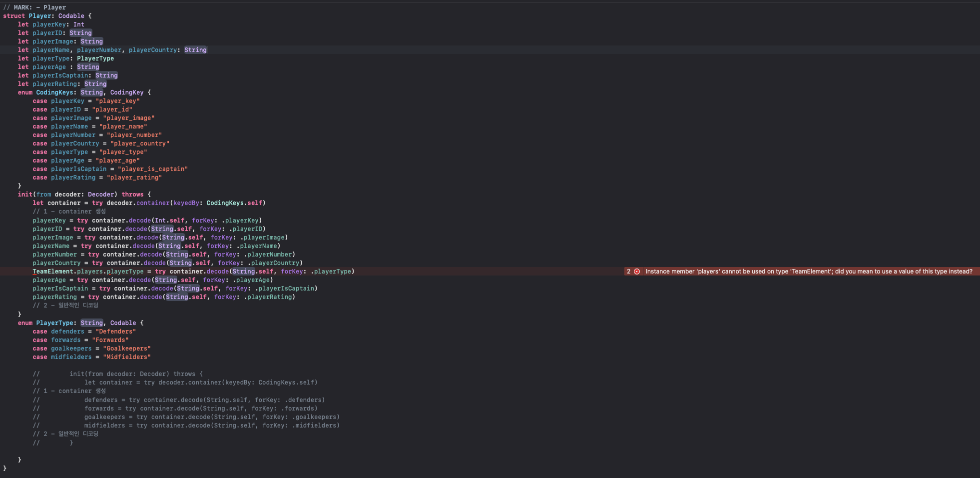Click the "player_image" string literal
The height and width of the screenshot is (478, 980).
click(129, 118)
